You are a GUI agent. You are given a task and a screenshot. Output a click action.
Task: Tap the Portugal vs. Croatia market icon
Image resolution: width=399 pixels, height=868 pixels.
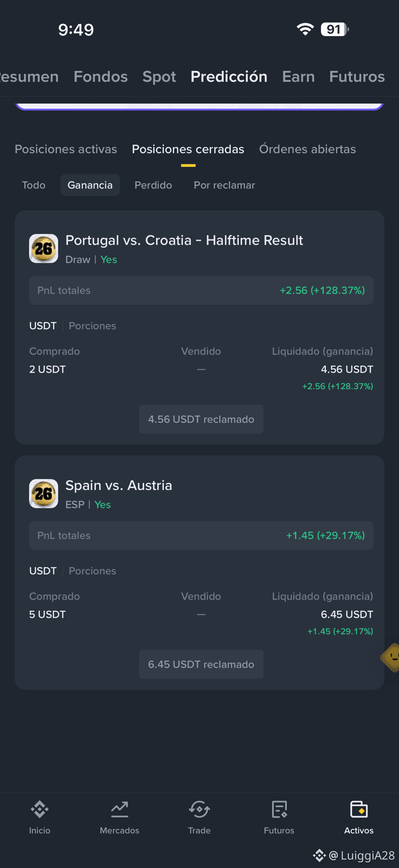pyautogui.click(x=43, y=249)
